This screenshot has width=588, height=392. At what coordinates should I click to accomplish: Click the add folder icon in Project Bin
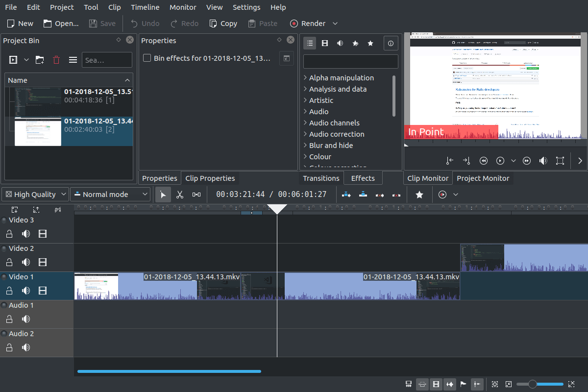pos(40,60)
